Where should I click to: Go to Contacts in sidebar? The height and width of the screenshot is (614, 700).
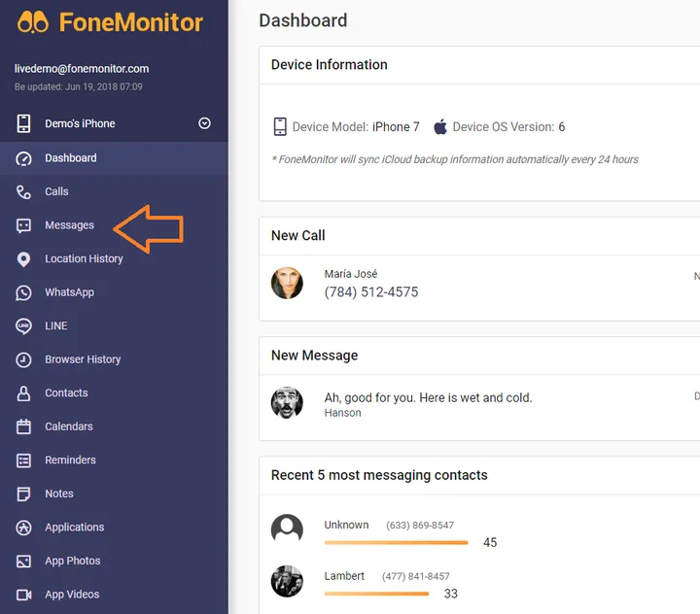[114, 392]
